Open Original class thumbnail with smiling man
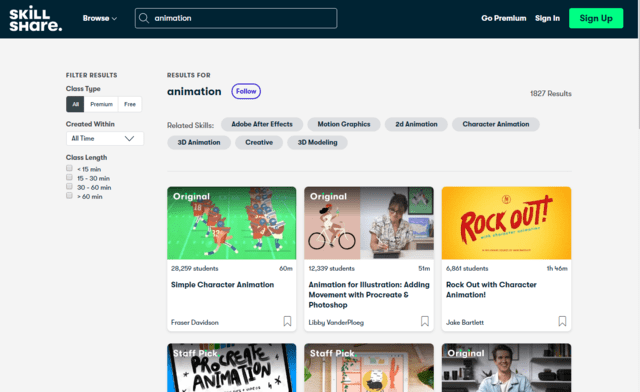The width and height of the screenshot is (640, 392). point(506,368)
